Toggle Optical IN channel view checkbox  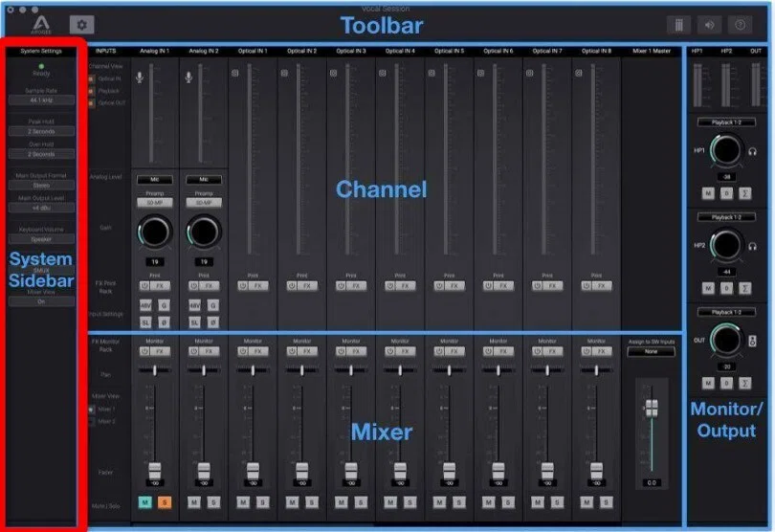(x=91, y=78)
